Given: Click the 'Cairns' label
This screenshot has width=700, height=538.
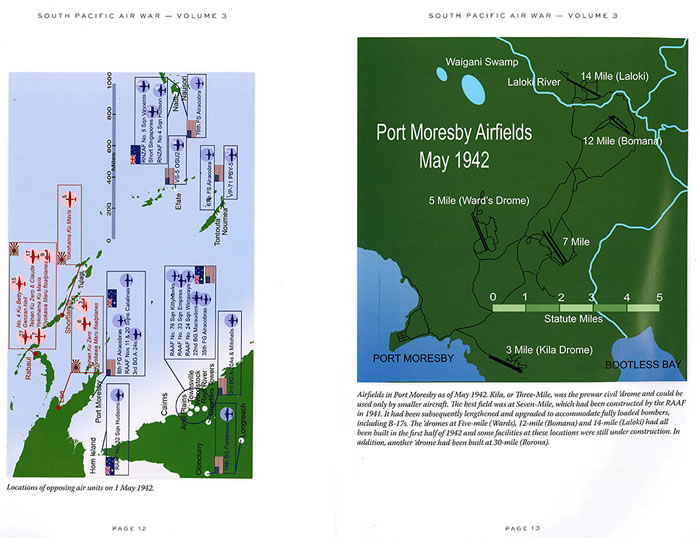Looking at the screenshot, I should pyautogui.click(x=164, y=404).
